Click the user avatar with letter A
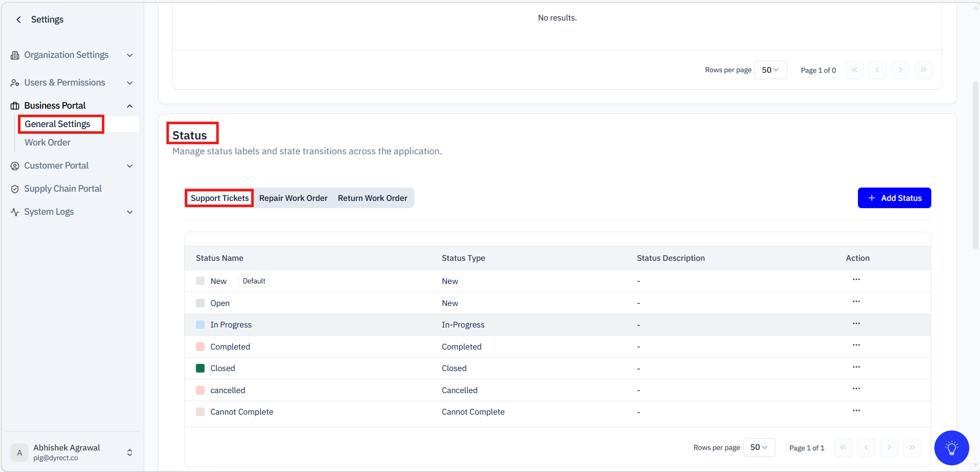The height and width of the screenshot is (472, 980). tap(19, 453)
